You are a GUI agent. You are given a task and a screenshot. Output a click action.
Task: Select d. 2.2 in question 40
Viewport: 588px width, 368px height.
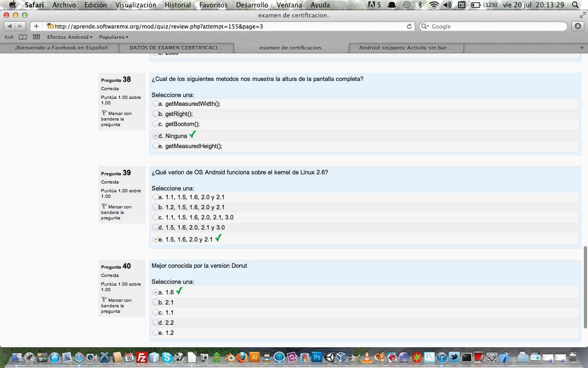[x=155, y=323]
